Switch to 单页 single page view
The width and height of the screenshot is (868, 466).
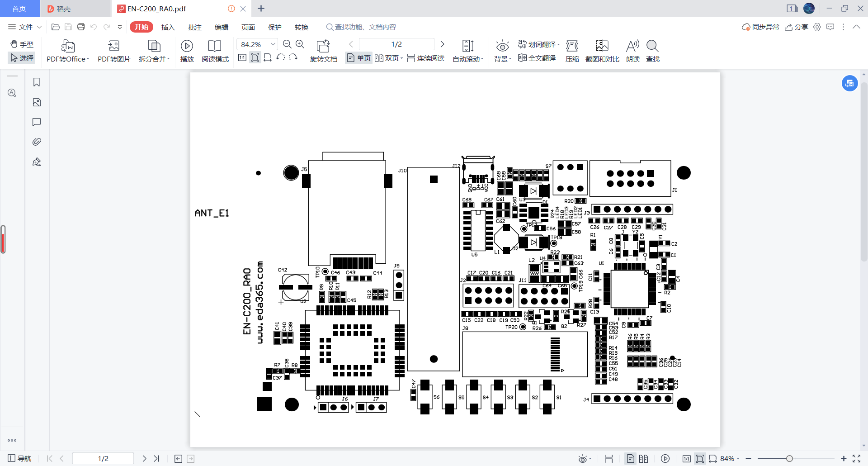[359, 58]
